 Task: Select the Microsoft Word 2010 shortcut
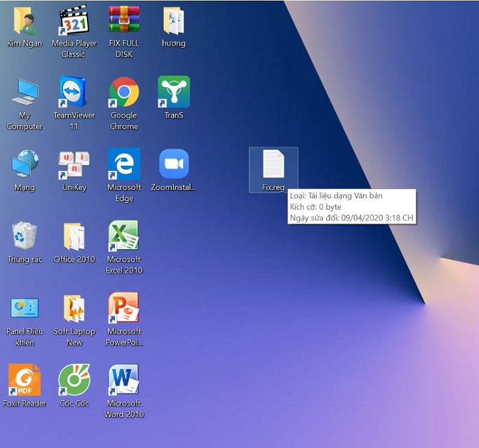point(123,380)
